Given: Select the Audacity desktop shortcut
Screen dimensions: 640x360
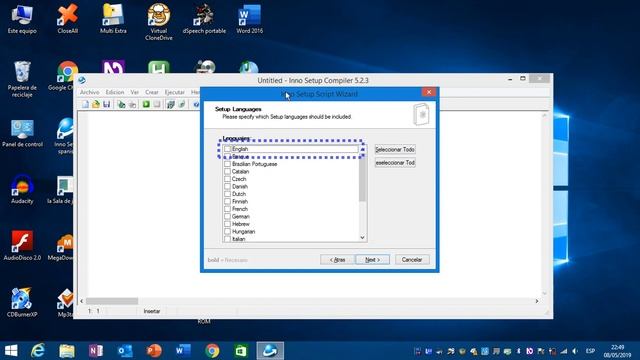Looking at the screenshot, I should pos(22,189).
